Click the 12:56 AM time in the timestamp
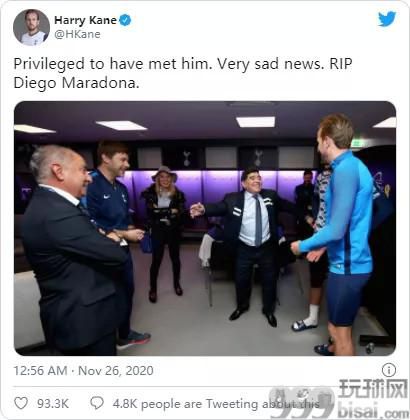The width and height of the screenshot is (410, 420). point(40,371)
